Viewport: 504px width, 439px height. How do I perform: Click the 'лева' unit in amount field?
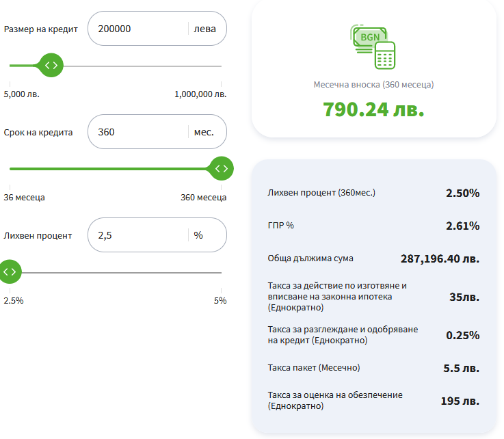[204, 29]
